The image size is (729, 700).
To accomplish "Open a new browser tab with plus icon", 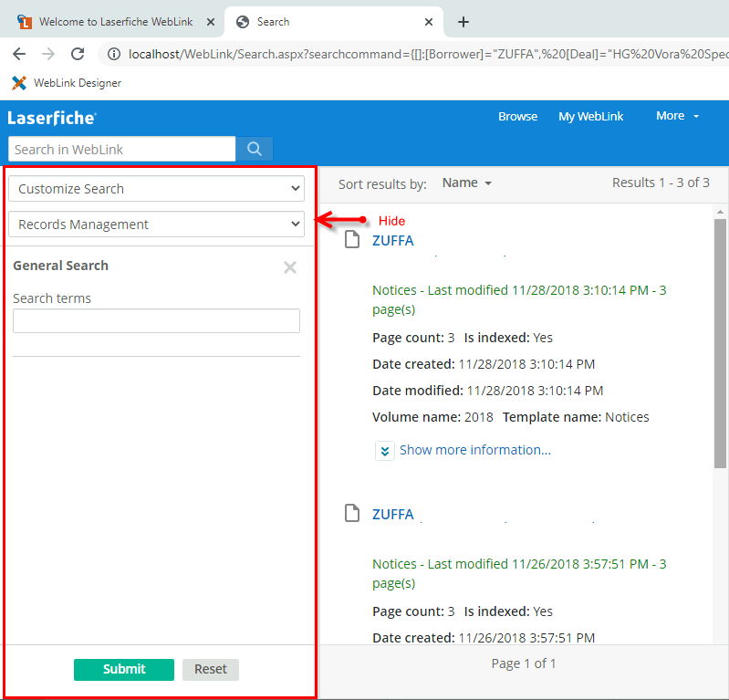I will point(463,22).
